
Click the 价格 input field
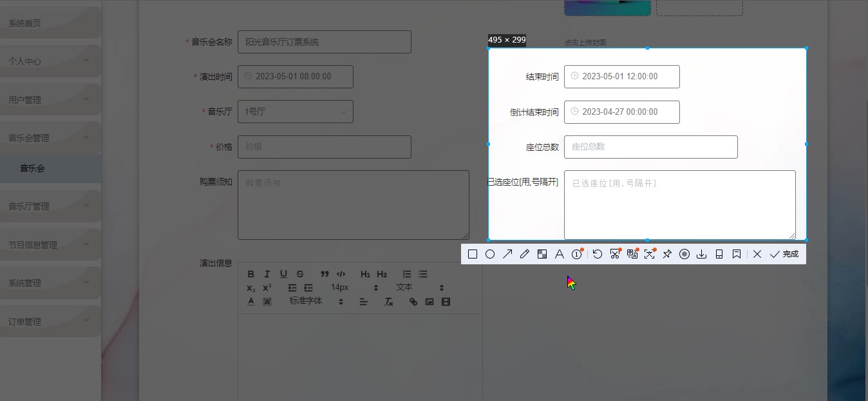coord(325,147)
